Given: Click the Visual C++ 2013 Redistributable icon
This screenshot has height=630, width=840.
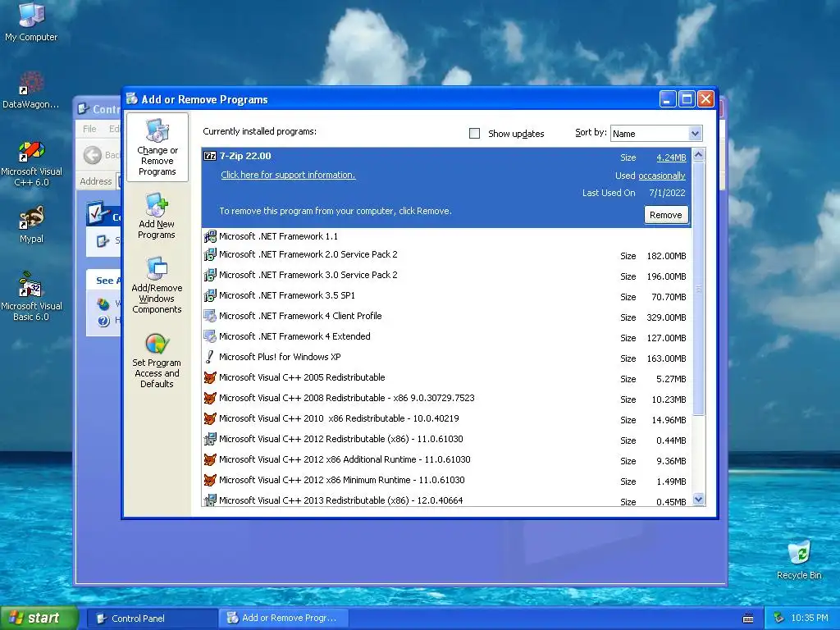Looking at the screenshot, I should [210, 500].
